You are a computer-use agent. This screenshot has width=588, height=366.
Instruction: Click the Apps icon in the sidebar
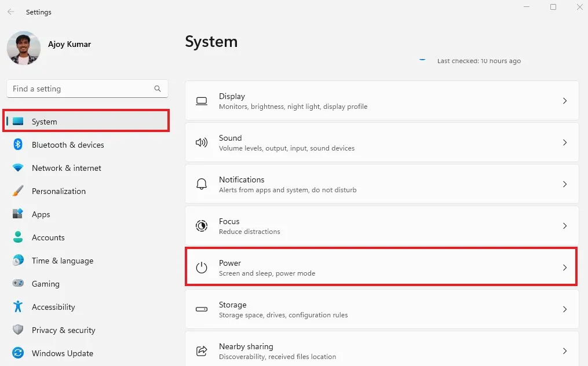(x=18, y=214)
